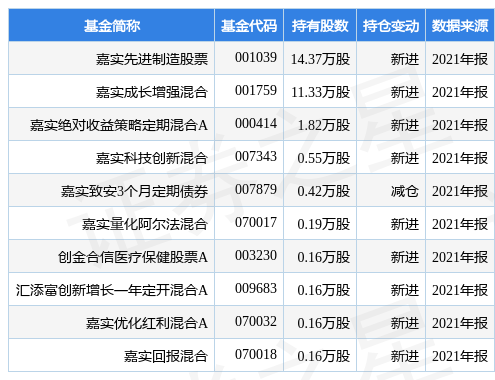Click 0.16万股 in the 嘉实回报混合 row
The image size is (495, 380).
point(324,356)
